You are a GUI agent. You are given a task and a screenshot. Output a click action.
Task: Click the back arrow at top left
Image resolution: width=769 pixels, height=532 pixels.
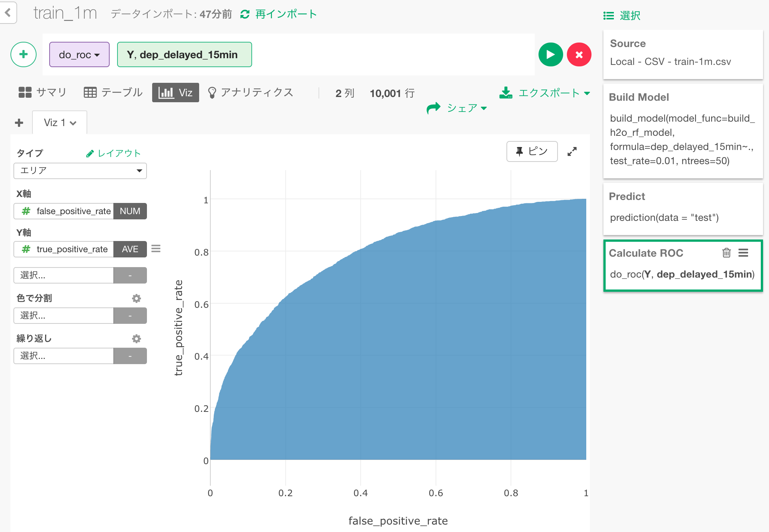coord(8,13)
